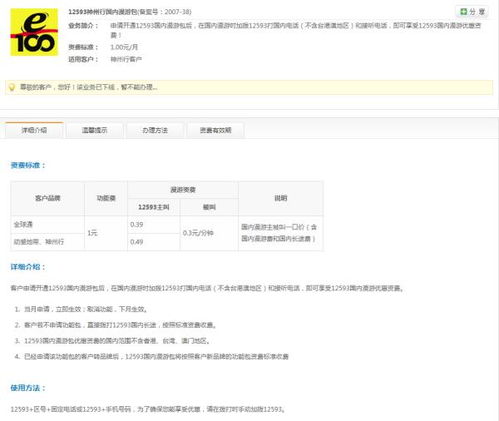Click the 0.39 table cell
The height and width of the screenshot is (421, 499).
[x=154, y=225]
